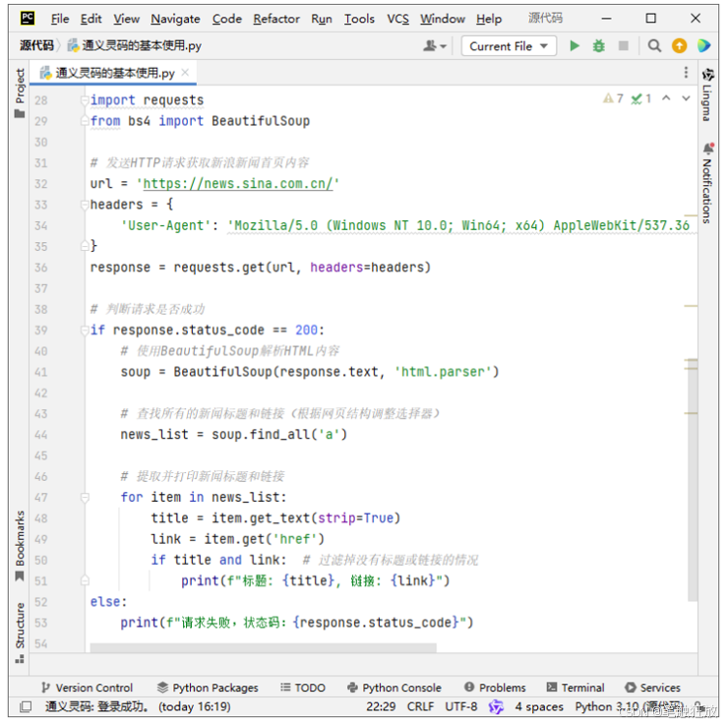The width and height of the screenshot is (728, 725).
Task: Open the Help menu
Action: (489, 19)
